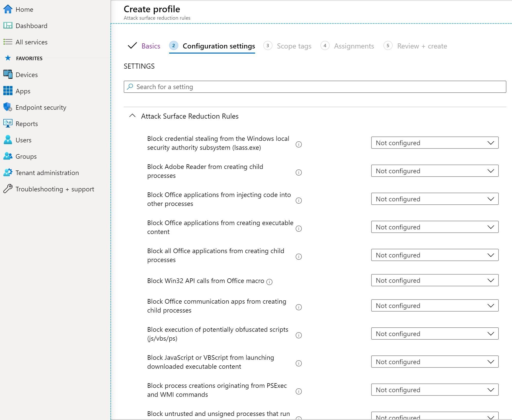Open dropdown for Block credential stealing rule
Image resolution: width=512 pixels, height=420 pixels.
coord(434,143)
